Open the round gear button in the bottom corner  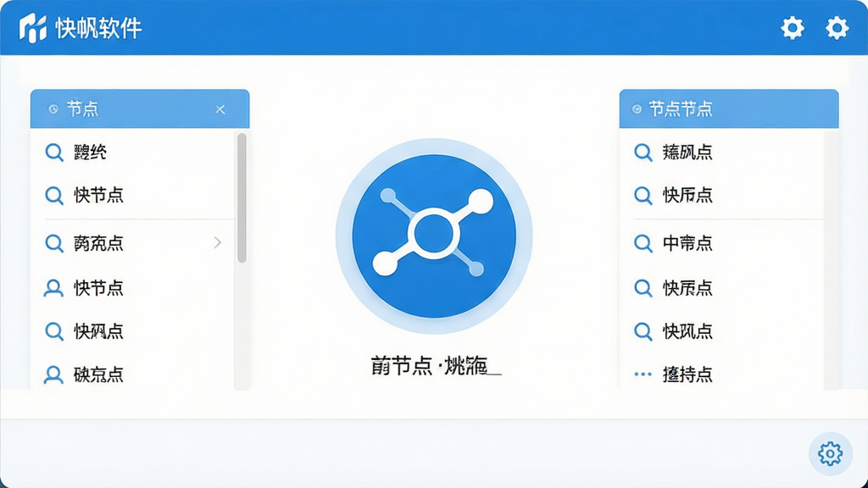coord(830,454)
